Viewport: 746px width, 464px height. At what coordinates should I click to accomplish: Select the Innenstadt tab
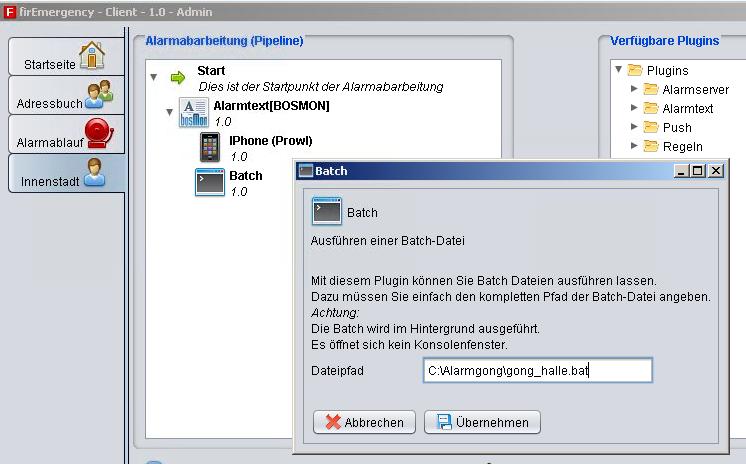66,174
